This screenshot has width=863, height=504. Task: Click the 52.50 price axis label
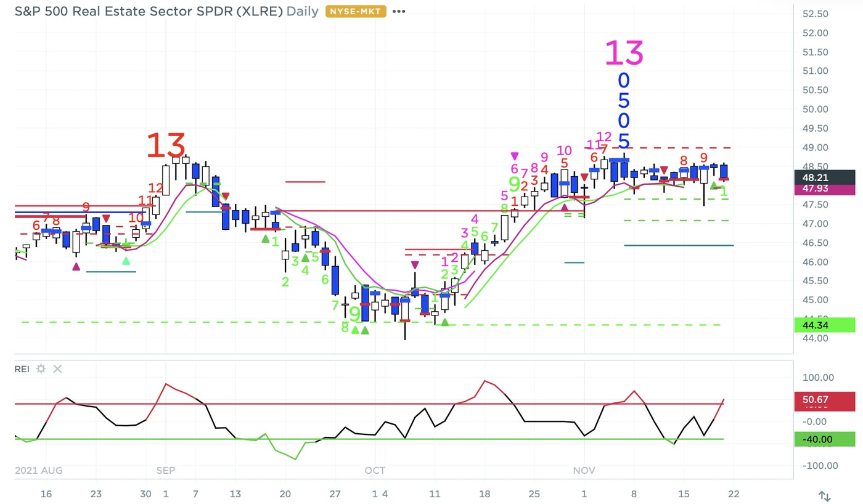814,14
